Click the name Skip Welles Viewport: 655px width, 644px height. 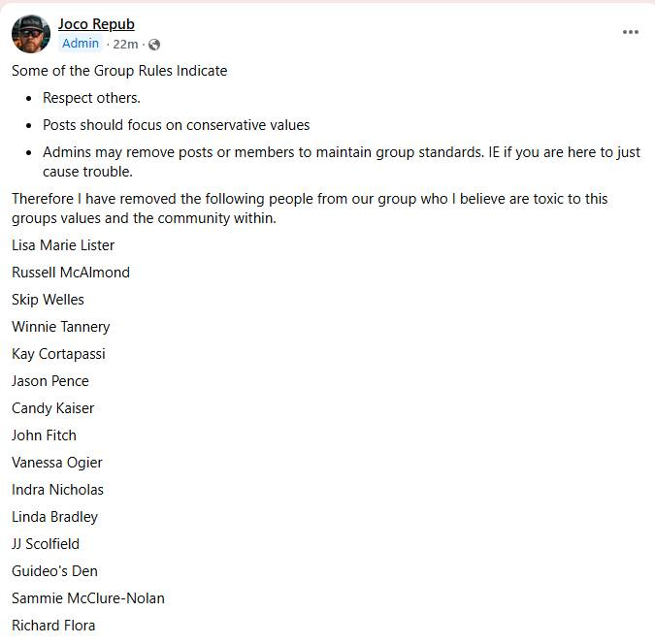pyautogui.click(x=48, y=300)
